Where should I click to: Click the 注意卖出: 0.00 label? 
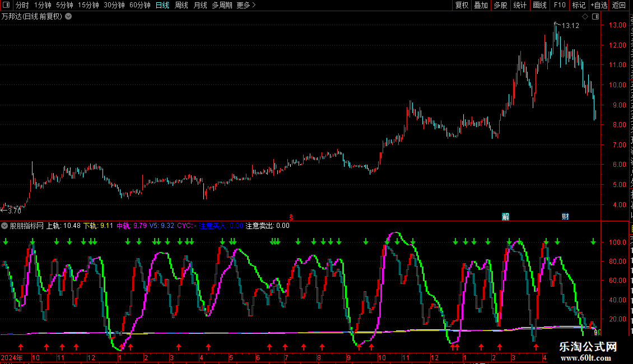[x=268, y=226]
